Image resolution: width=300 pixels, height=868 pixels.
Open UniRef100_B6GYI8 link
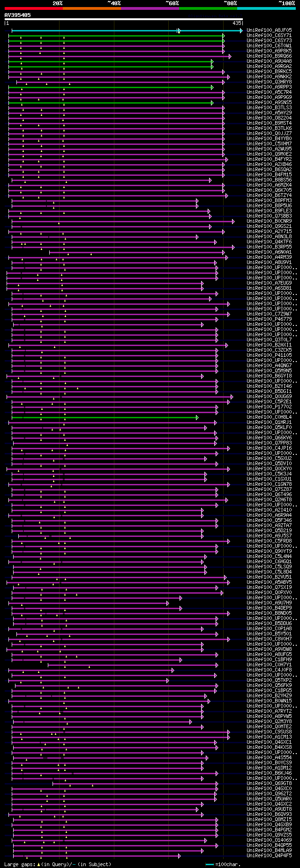click(269, 376)
